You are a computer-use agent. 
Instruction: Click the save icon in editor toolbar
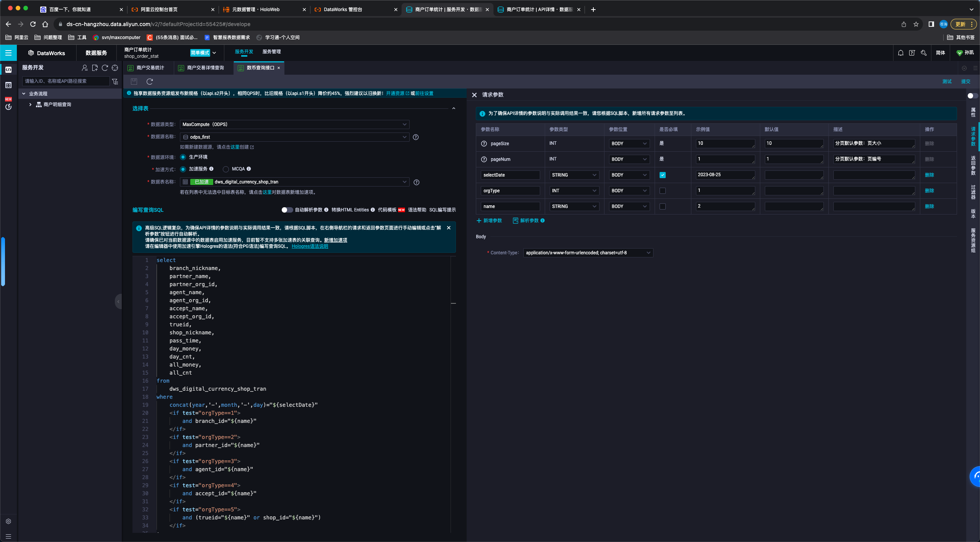pyautogui.click(x=134, y=81)
